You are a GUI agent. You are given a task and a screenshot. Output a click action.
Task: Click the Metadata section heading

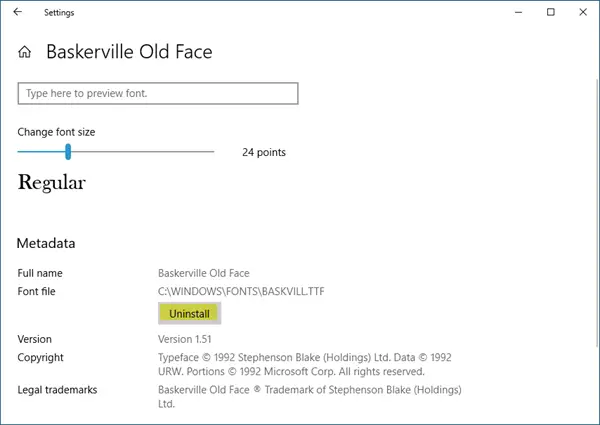tap(46, 243)
